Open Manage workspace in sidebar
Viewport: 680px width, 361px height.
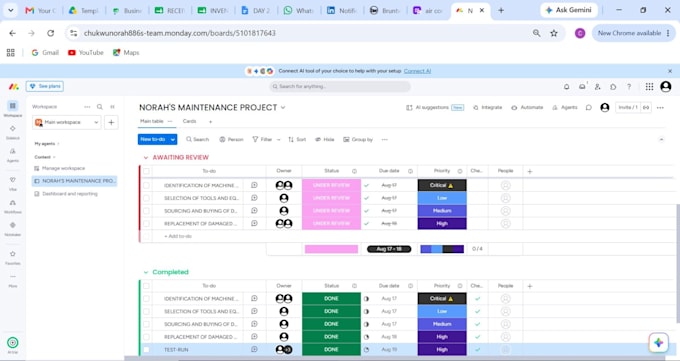(63, 168)
